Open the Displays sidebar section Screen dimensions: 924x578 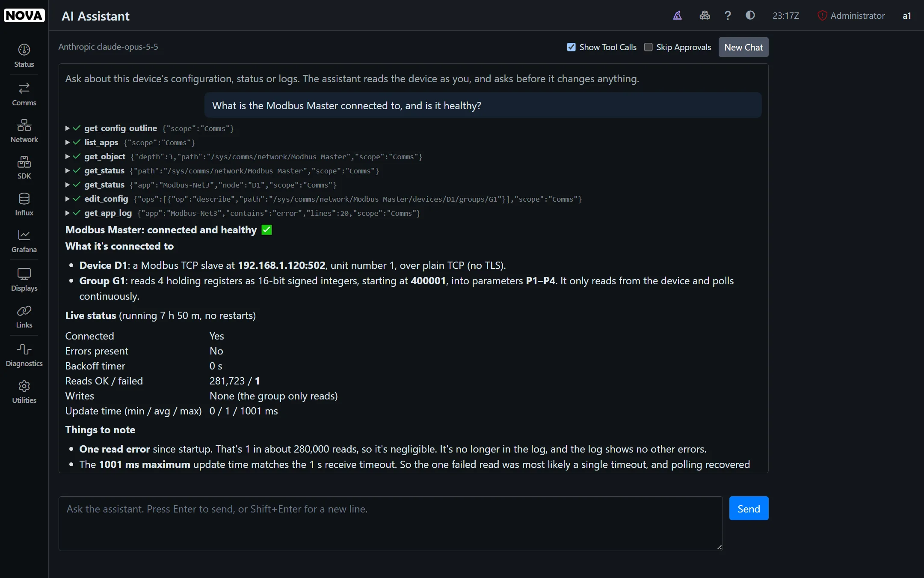click(x=24, y=280)
